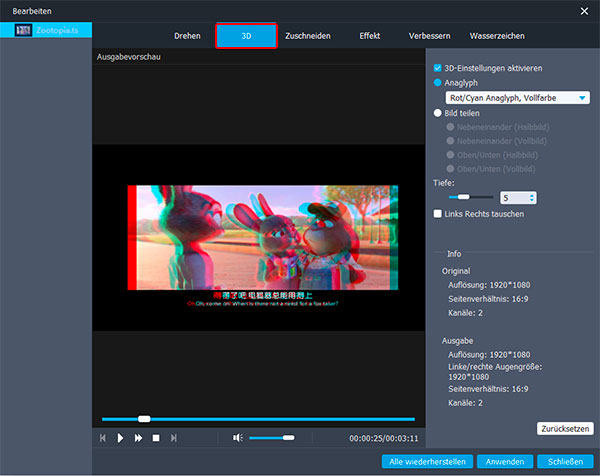Jump to previous frame button

pos(103,438)
